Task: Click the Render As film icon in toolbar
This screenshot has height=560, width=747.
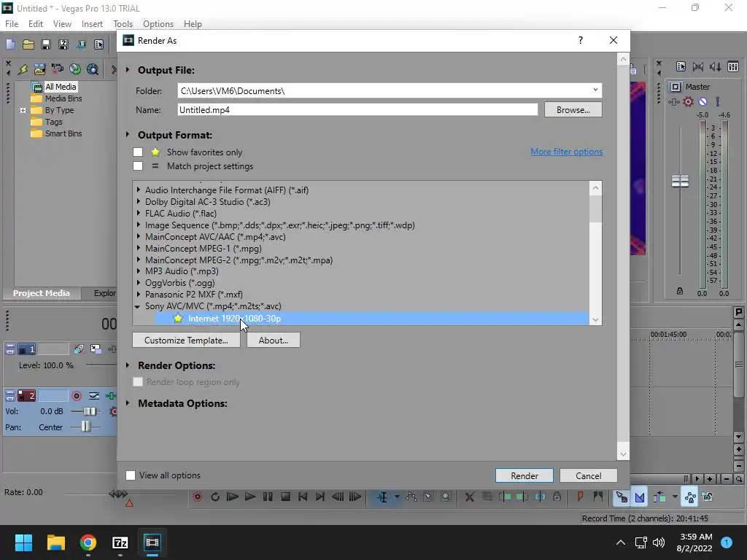Action: [81, 44]
